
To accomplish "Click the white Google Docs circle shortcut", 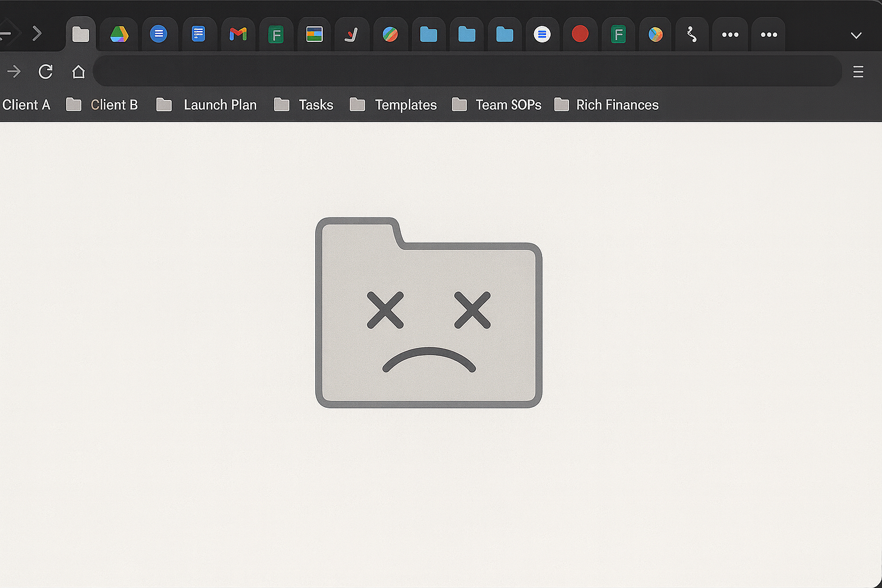I will (542, 34).
